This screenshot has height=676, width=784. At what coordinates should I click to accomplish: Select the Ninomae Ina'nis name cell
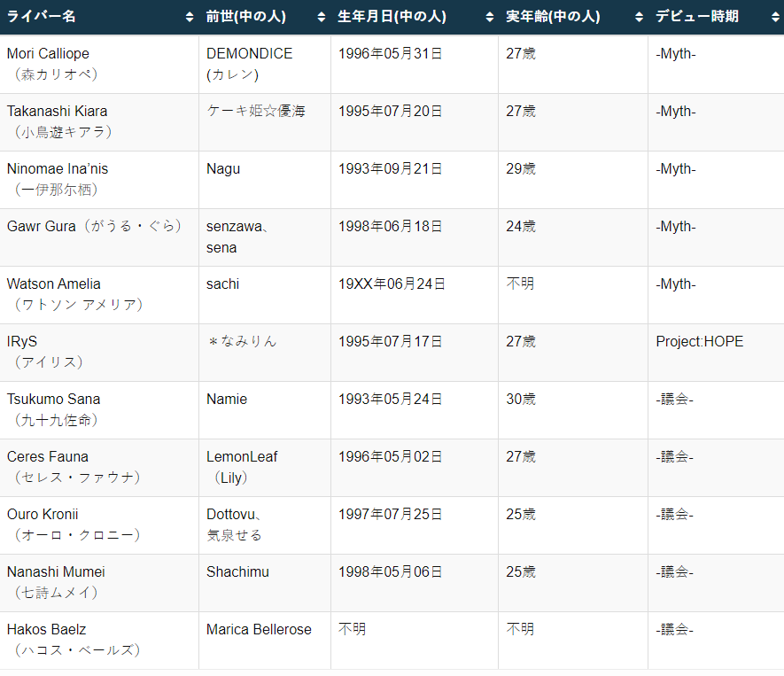coord(99,179)
